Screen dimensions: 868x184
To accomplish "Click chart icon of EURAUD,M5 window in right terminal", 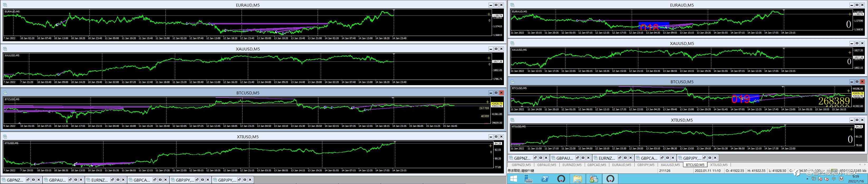I will (x=512, y=5).
